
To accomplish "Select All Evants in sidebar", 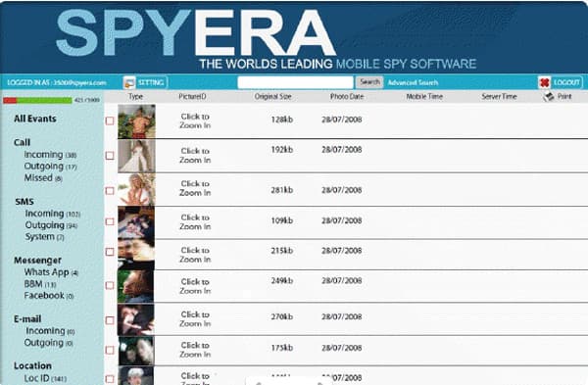I will point(35,119).
